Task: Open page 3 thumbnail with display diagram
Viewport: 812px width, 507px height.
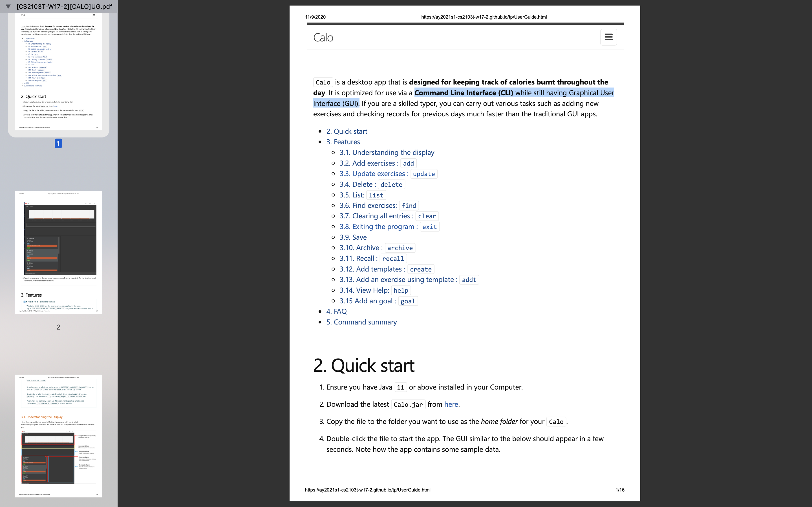Action: tap(58, 435)
